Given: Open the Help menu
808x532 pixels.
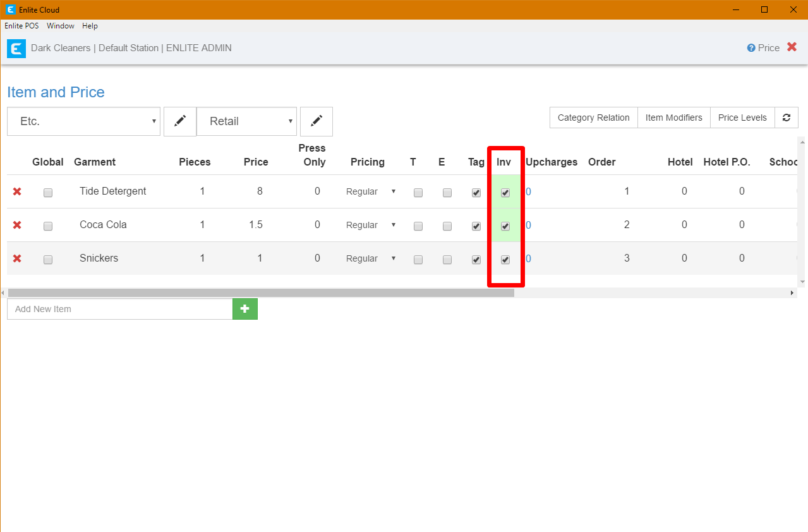Looking at the screenshot, I should click(90, 26).
